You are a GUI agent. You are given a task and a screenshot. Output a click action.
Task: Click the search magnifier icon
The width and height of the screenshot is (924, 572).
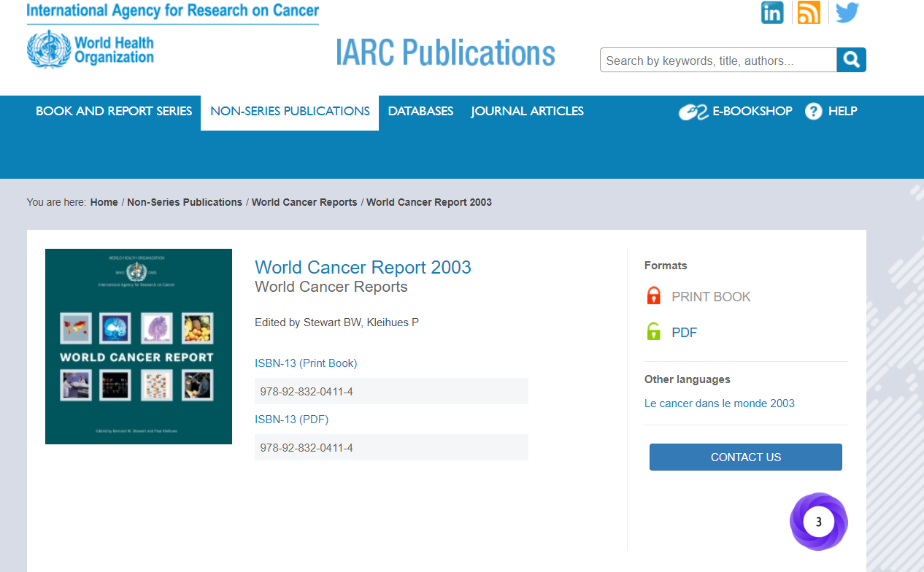coord(851,60)
